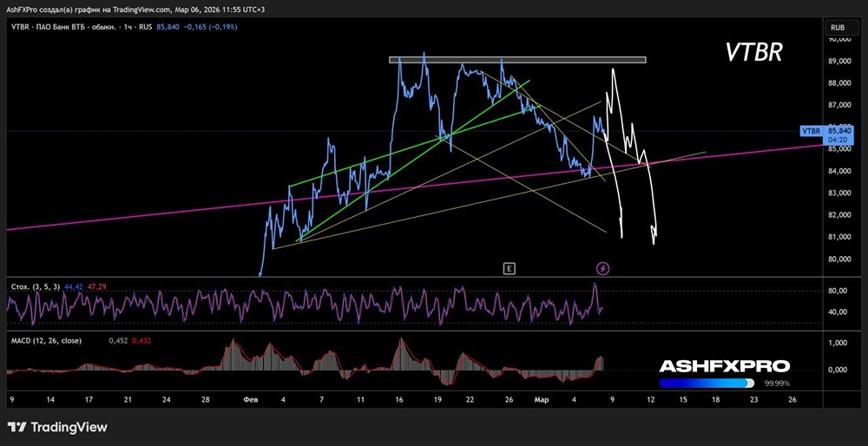868x446 pixels.
Task: Click the 84,000 price axis label
Action: click(x=839, y=171)
